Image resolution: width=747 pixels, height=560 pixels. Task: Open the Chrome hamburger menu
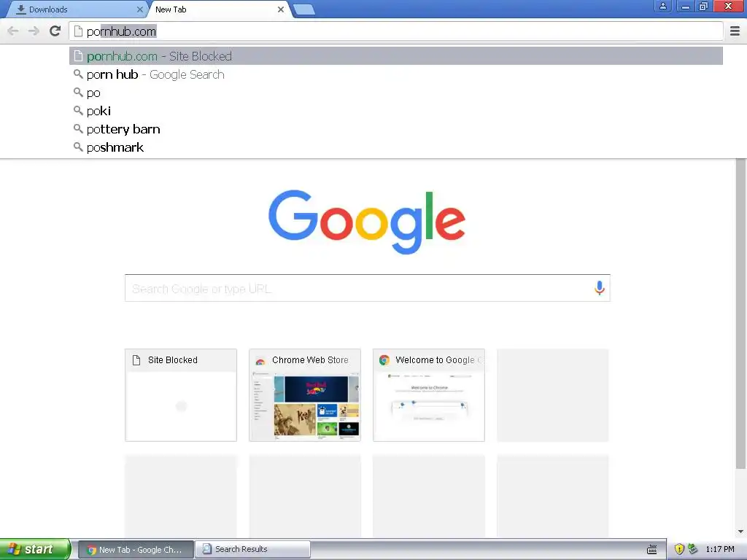tap(735, 31)
